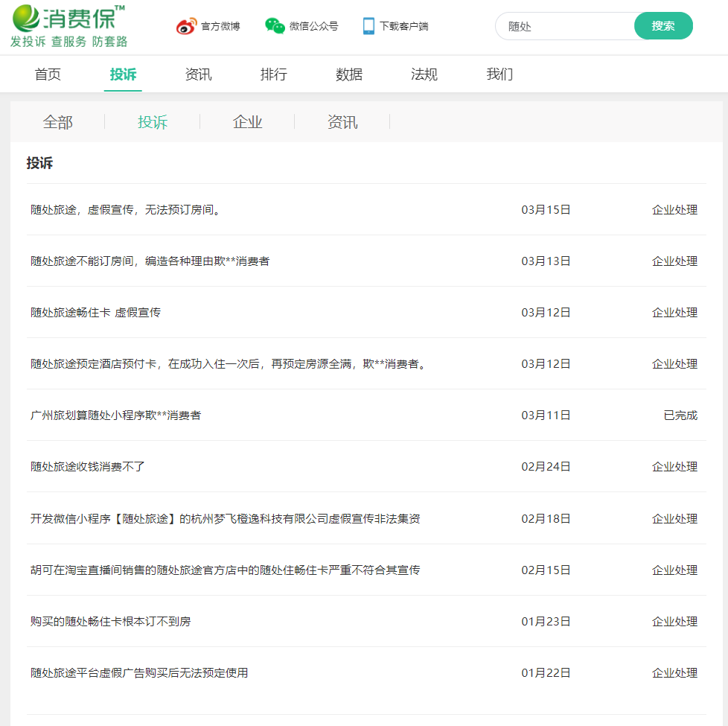Open complaint 随处旅途，虚假宣传，无法预订房间。
Viewport: 728px width, 726px height.
pos(127,210)
